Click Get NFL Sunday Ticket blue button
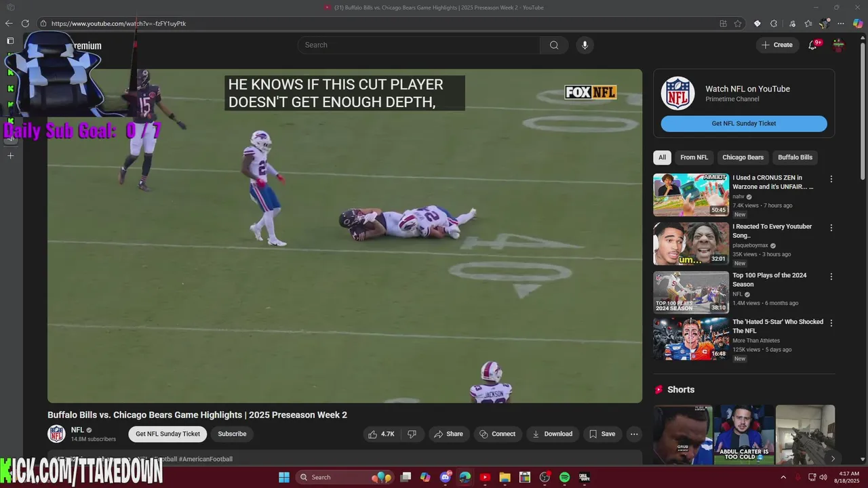 (x=744, y=123)
